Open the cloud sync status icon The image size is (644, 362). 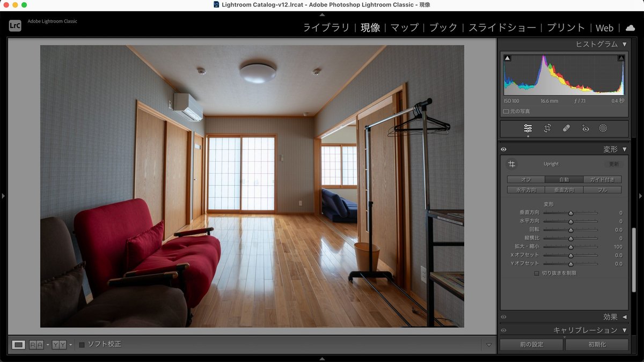coord(630,28)
